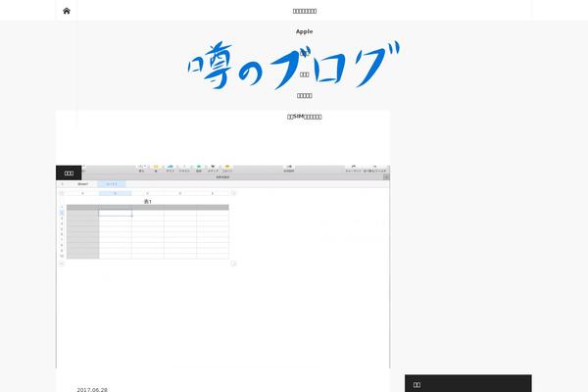The image size is (588, 392).
Task: Click the home icon in the header
Action: (x=67, y=11)
